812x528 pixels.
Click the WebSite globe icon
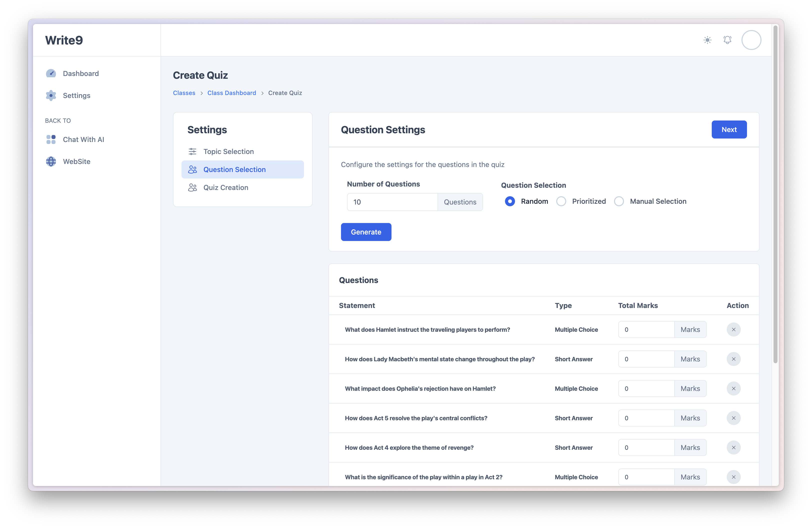coord(51,161)
